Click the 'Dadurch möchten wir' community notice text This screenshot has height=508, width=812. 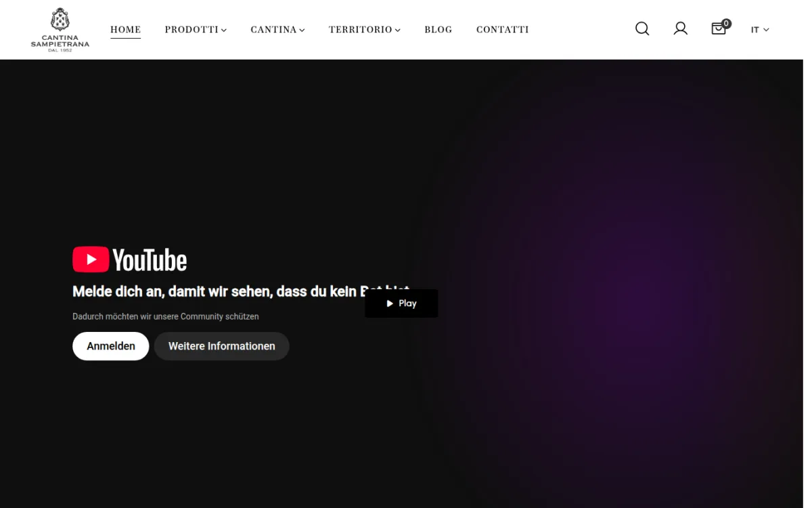coord(166,316)
